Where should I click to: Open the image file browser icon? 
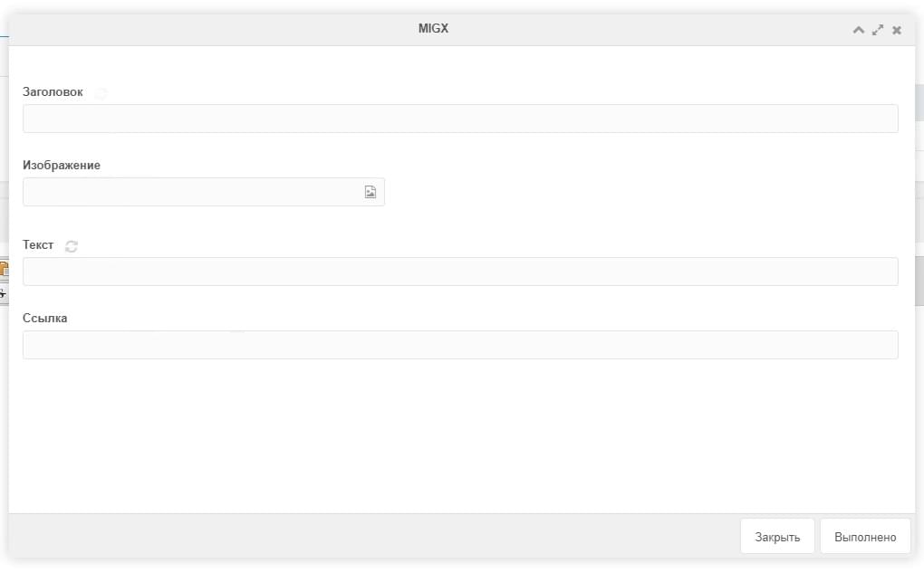pos(371,192)
